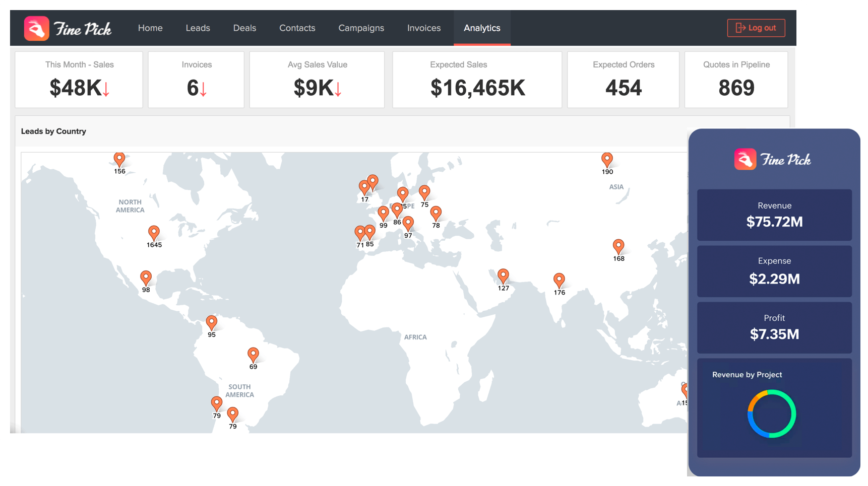Switch to the Analytics tab
The height and width of the screenshot is (486, 868).
tap(482, 28)
